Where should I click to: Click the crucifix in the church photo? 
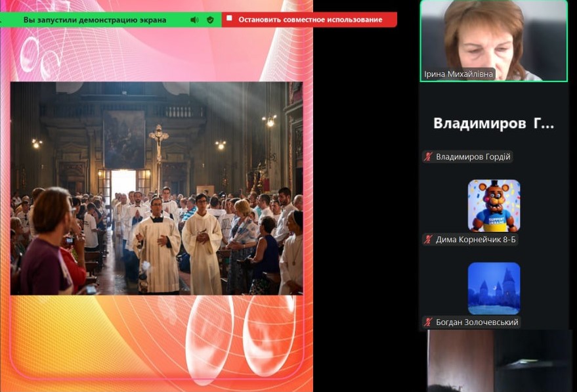pyautogui.click(x=158, y=141)
